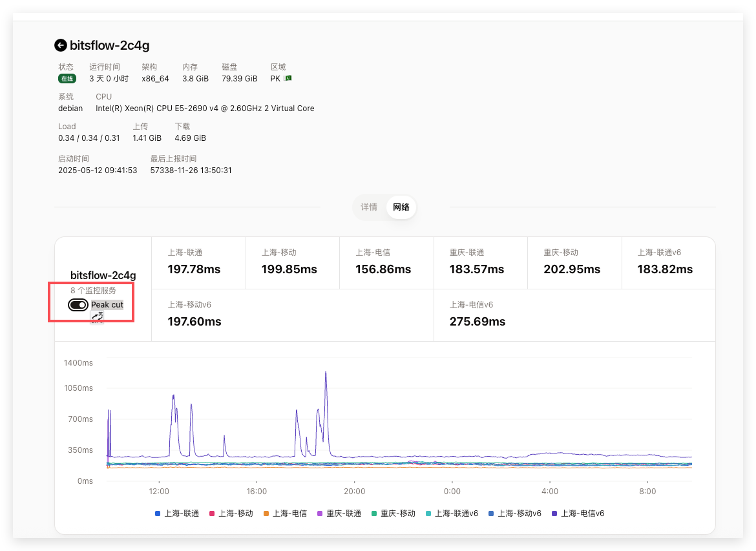This screenshot has height=551, width=756.
Task: Click the 上海-电信 156.86ms monitor card
Action: click(x=386, y=262)
